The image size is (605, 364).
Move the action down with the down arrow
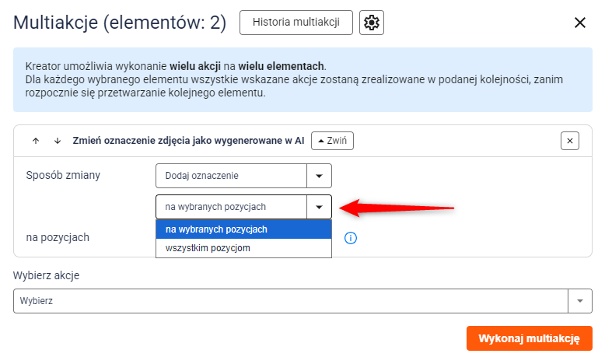point(58,141)
